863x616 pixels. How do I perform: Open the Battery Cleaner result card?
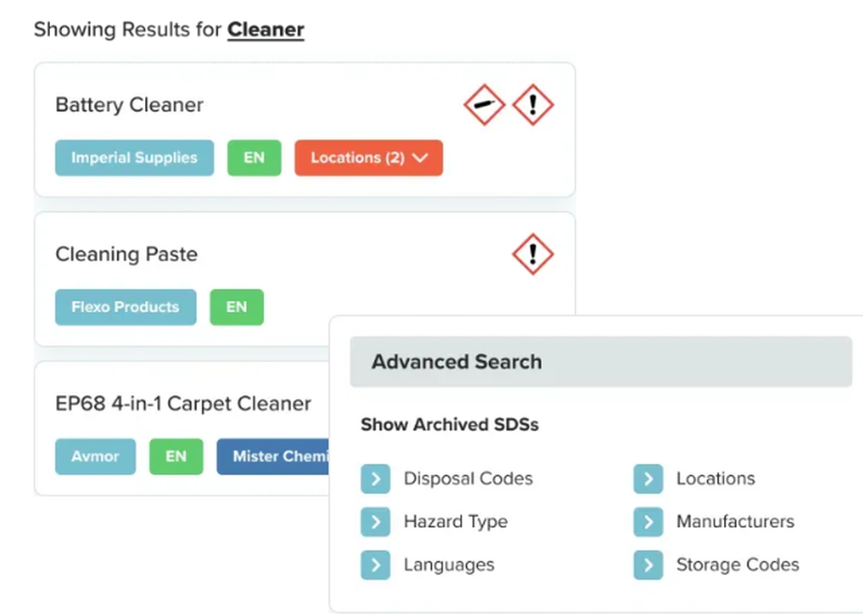pos(129,104)
